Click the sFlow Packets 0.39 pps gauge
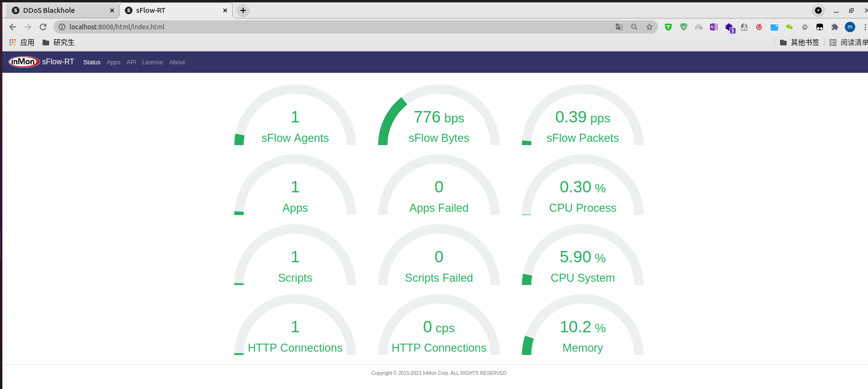 click(583, 115)
